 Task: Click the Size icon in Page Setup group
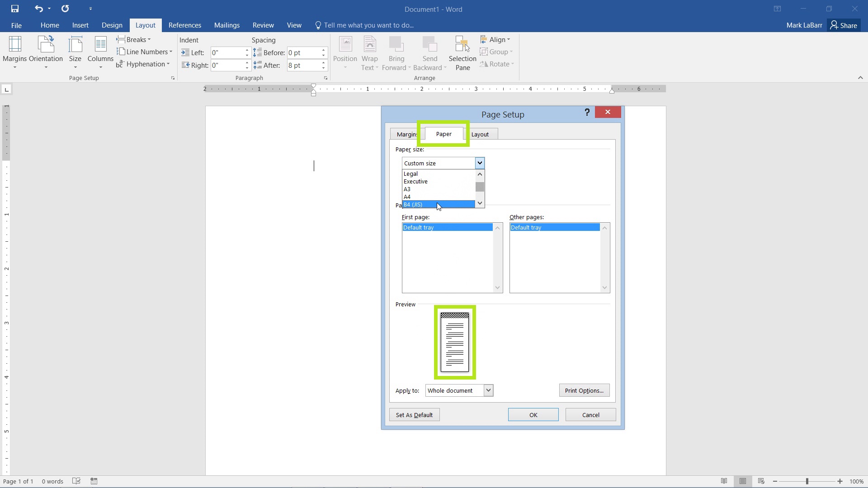click(75, 50)
